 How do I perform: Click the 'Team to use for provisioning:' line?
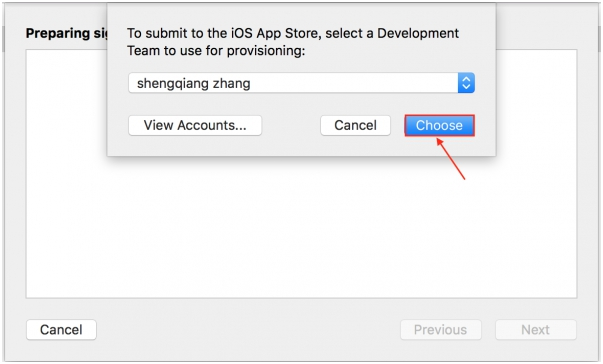coord(216,51)
